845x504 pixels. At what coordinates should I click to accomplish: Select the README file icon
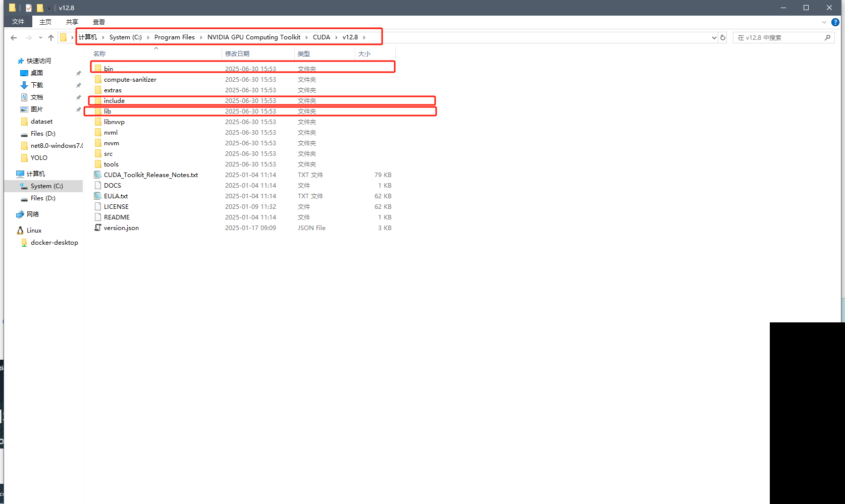(x=98, y=217)
